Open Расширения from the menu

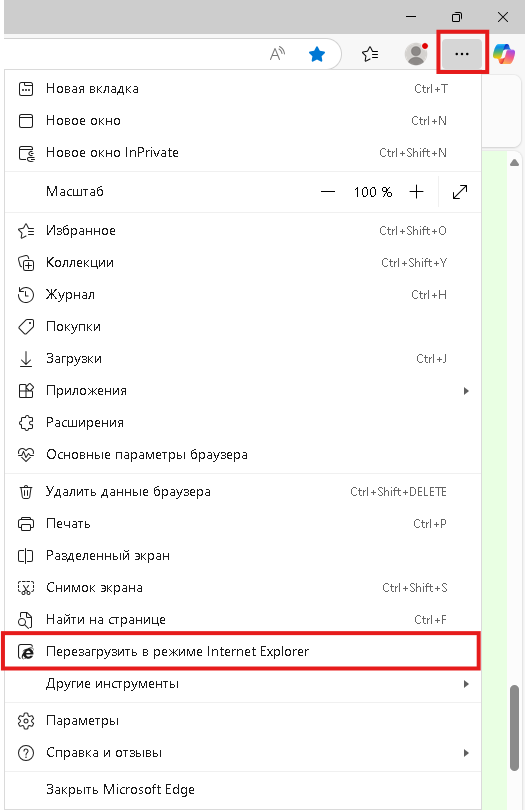pos(243,423)
